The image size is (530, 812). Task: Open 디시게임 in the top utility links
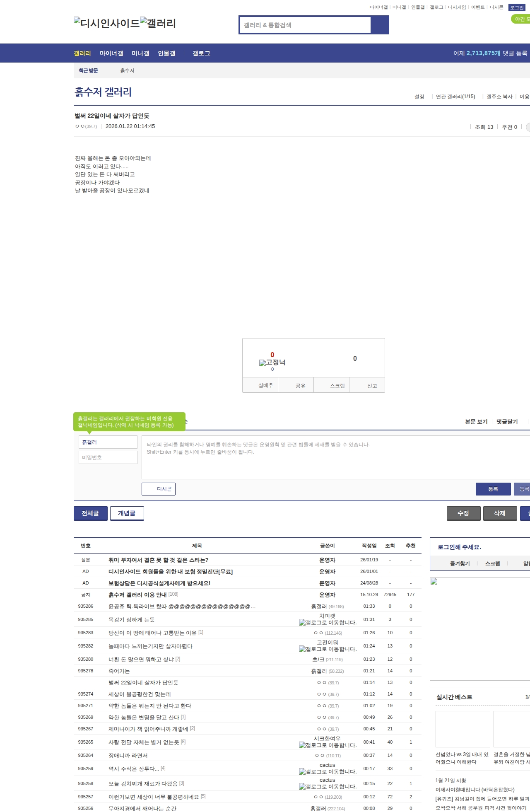(x=457, y=7)
